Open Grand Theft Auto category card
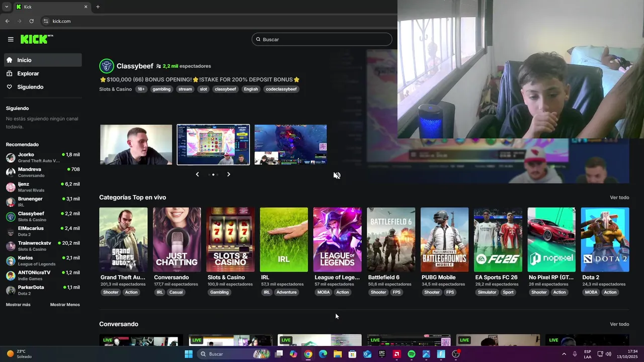Screen dimensions: 644x362 [123, 240]
